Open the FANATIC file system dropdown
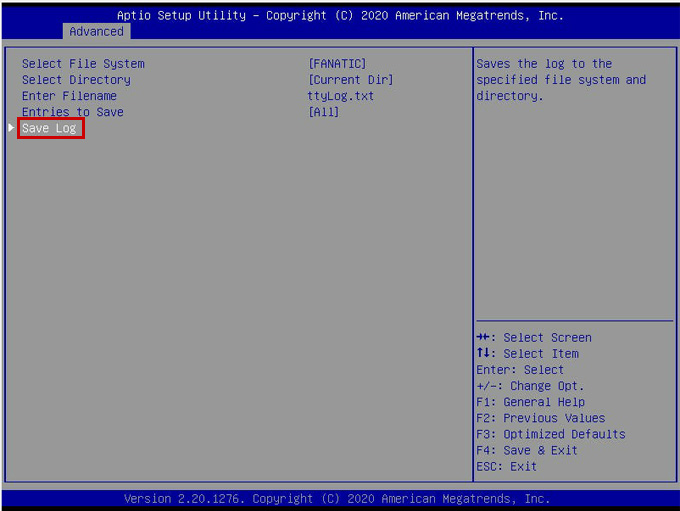The height and width of the screenshot is (511, 680). [337, 64]
